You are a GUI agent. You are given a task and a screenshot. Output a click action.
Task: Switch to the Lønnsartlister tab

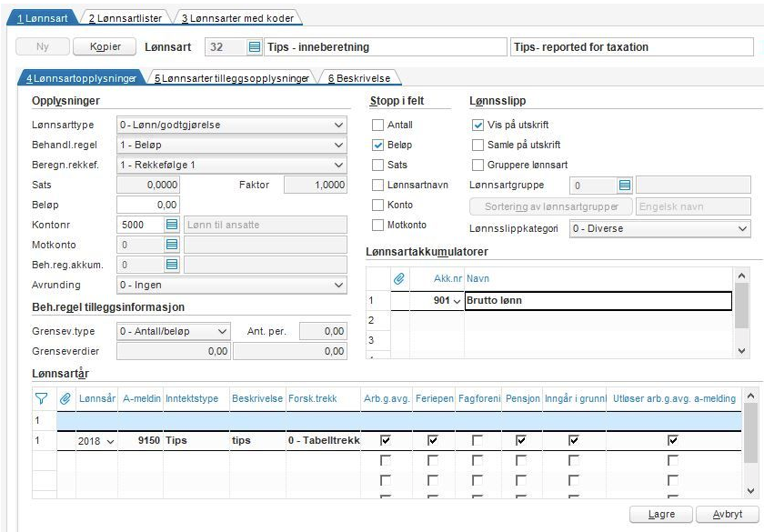pyautogui.click(x=122, y=17)
